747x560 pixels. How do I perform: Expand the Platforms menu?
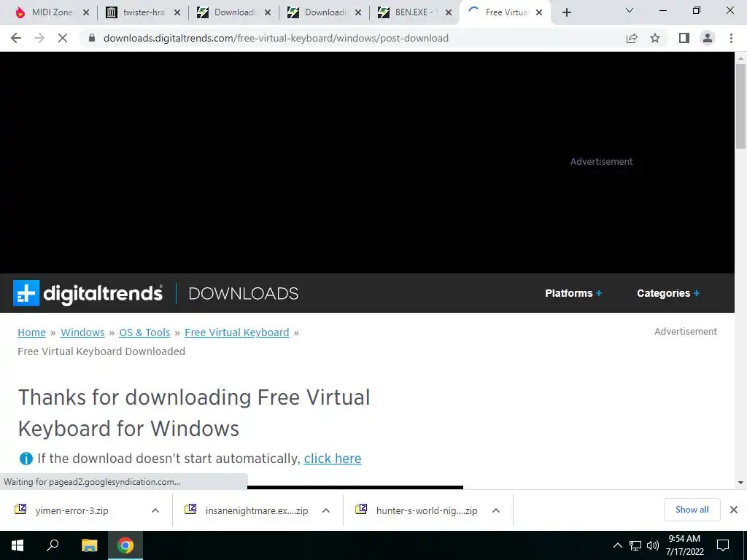click(573, 293)
